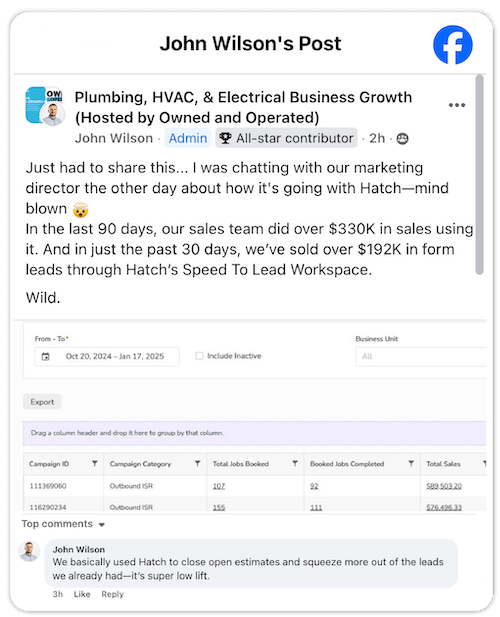
Task: Click the Admin badge
Action: [x=188, y=138]
